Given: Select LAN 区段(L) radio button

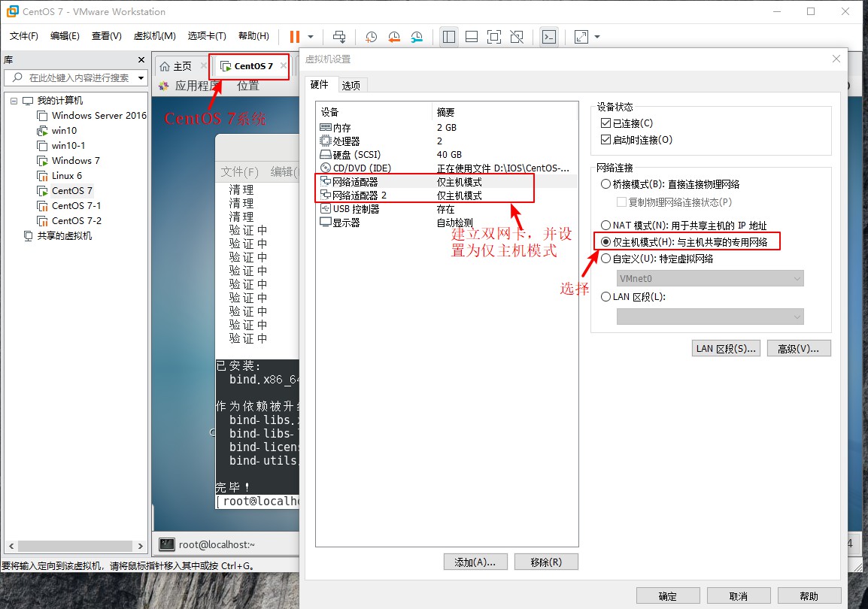Looking at the screenshot, I should click(605, 296).
